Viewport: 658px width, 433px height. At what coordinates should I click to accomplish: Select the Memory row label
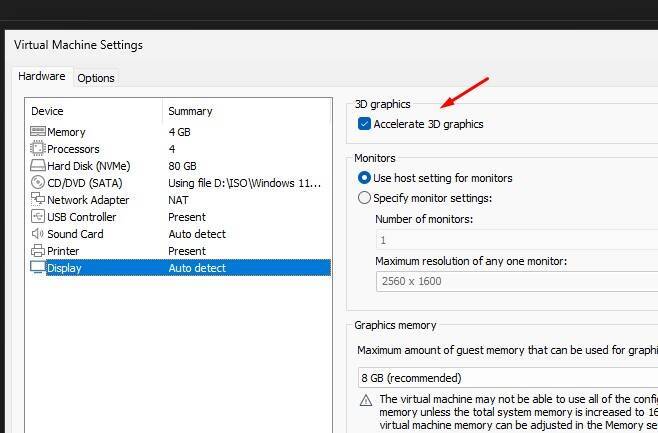point(66,132)
